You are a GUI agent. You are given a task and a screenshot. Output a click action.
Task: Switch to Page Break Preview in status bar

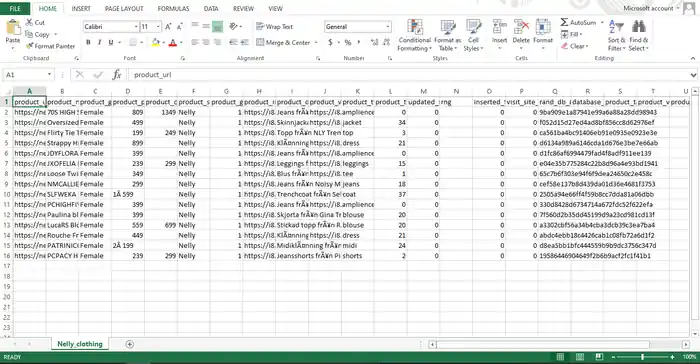[599, 356]
